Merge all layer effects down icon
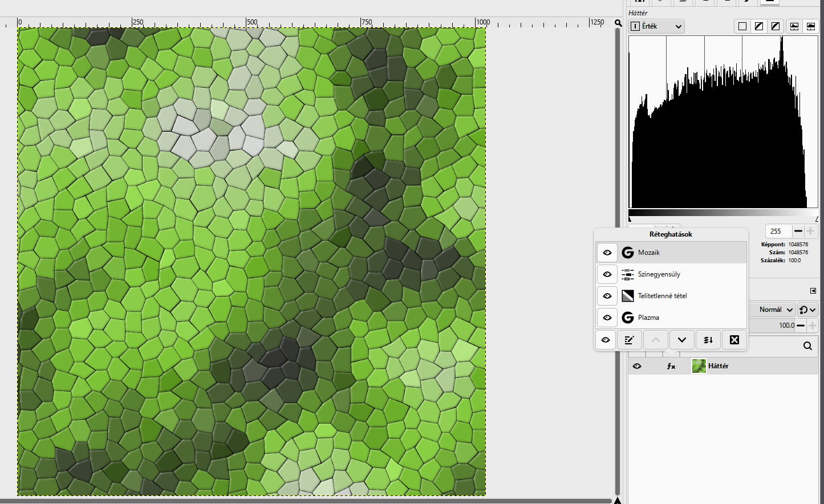Viewport: 824px width, 504px height. [x=708, y=340]
